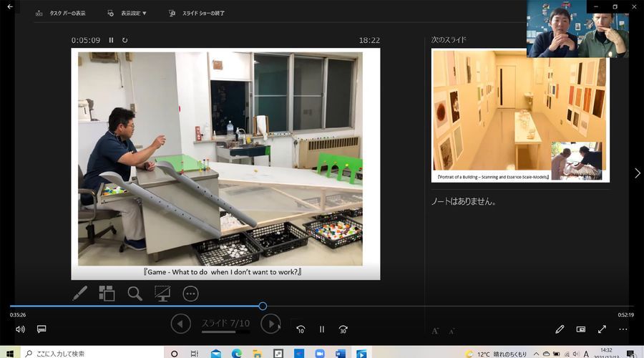Image resolution: width=644 pixels, height=358 pixels.
Task: Open more slideshow options ellipsis
Action: [x=190, y=293]
